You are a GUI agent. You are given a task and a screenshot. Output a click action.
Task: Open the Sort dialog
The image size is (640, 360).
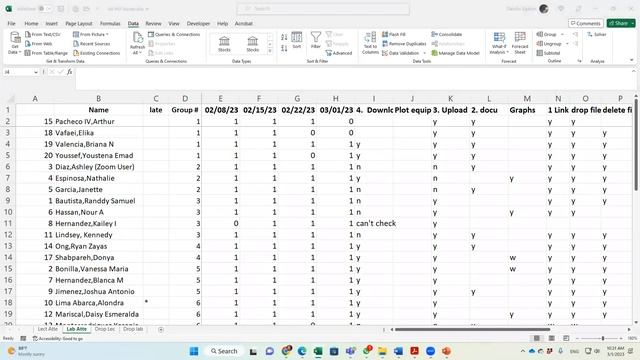(297, 40)
